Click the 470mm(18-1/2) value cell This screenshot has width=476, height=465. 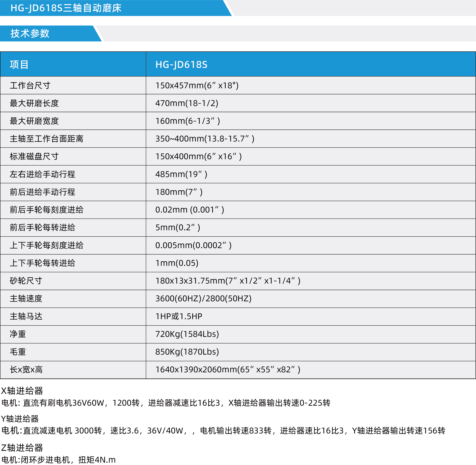(x=187, y=103)
